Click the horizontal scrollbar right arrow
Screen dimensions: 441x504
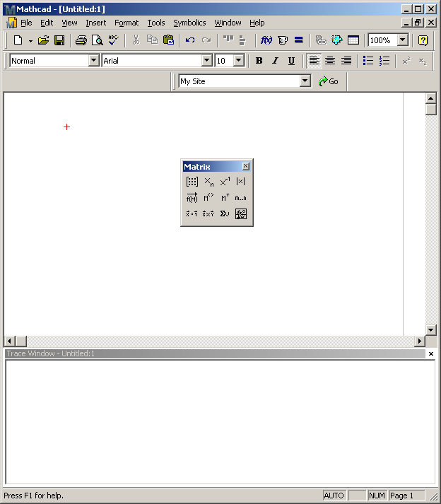(x=420, y=341)
